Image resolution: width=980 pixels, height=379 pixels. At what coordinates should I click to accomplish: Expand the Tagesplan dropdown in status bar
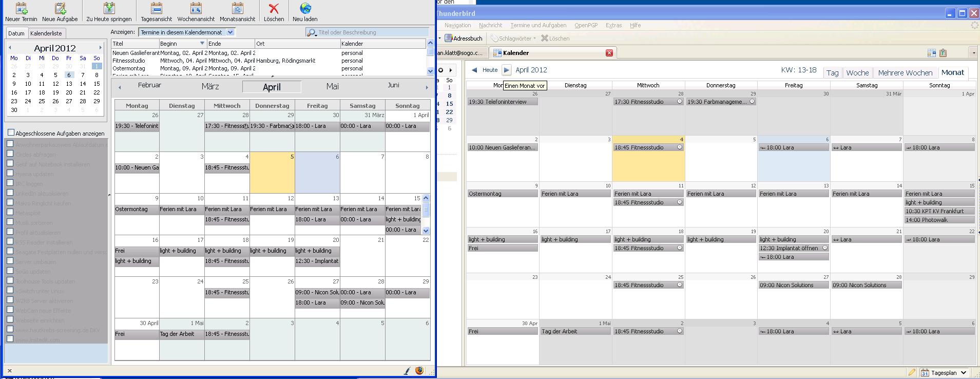(x=963, y=373)
